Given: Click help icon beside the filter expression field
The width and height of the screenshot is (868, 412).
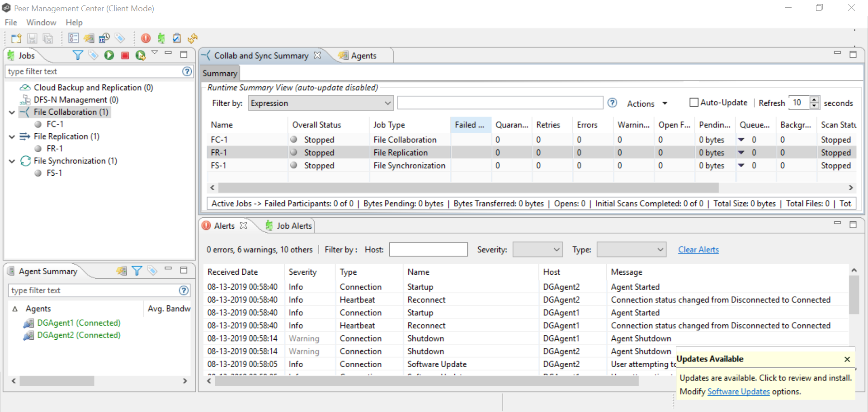Looking at the screenshot, I should (x=612, y=103).
